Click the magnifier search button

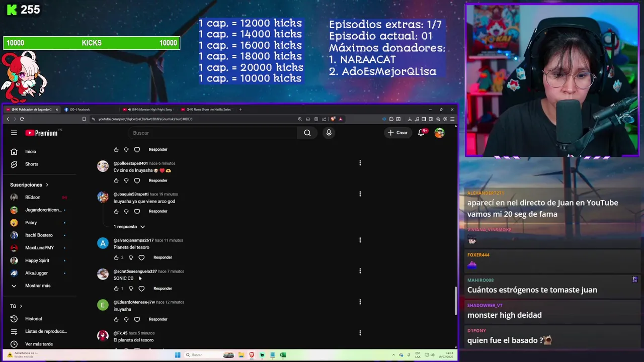(x=307, y=133)
